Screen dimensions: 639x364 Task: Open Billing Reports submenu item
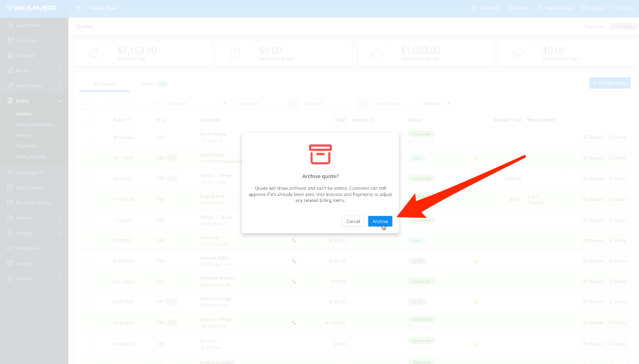[31, 157]
